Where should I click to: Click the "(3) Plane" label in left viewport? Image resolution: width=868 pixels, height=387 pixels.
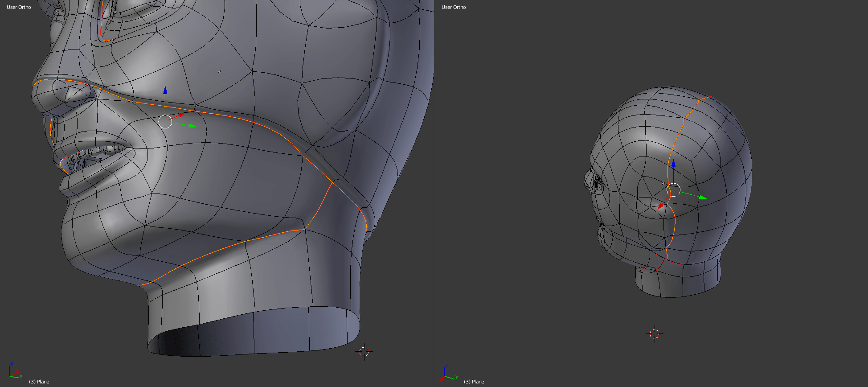[39, 382]
